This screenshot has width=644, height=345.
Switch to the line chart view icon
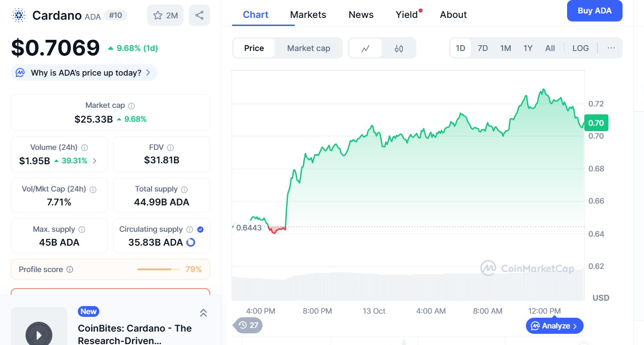pos(365,48)
